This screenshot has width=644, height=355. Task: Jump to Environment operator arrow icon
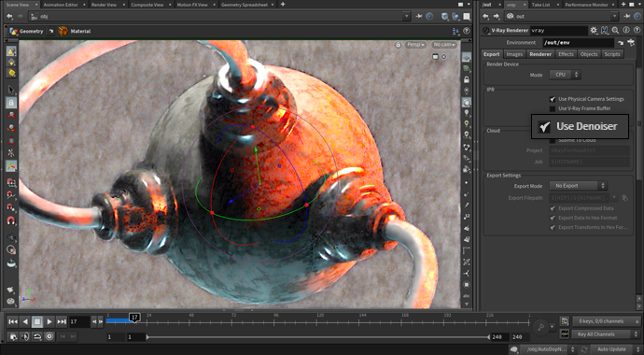click(x=620, y=43)
